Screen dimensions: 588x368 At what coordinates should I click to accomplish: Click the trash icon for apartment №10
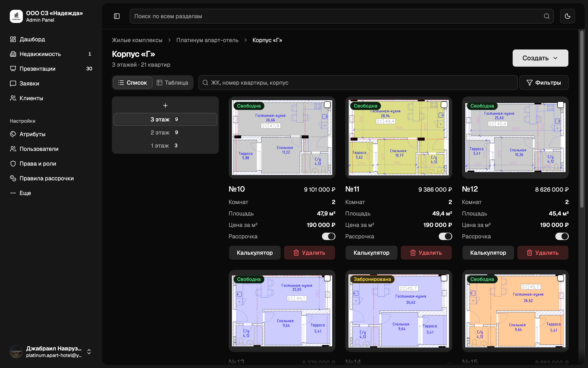296,253
